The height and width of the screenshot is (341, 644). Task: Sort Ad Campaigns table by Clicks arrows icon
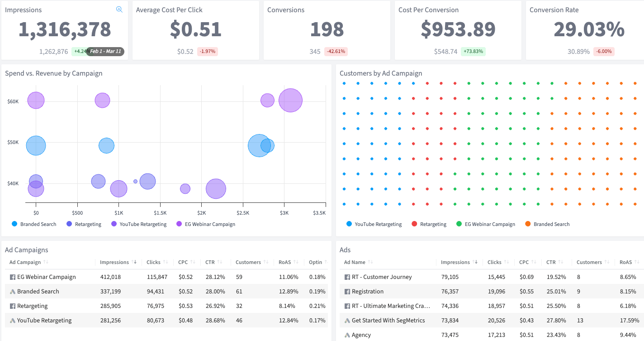166,262
